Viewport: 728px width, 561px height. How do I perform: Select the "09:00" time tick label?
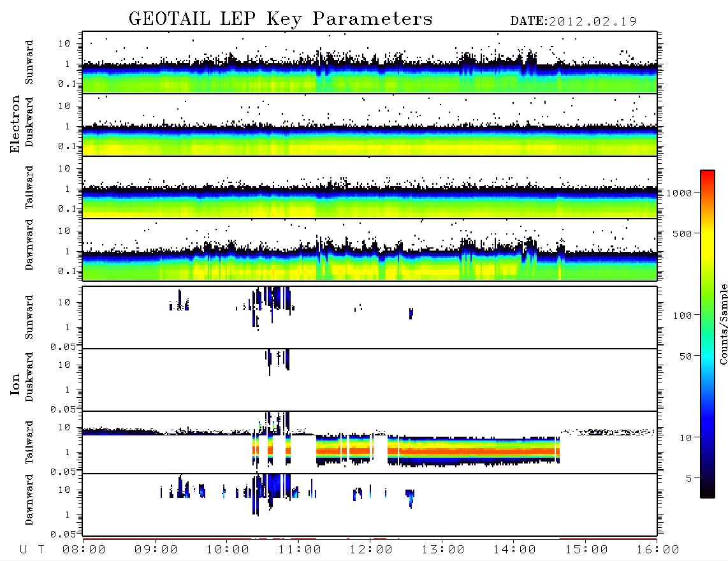[156, 550]
